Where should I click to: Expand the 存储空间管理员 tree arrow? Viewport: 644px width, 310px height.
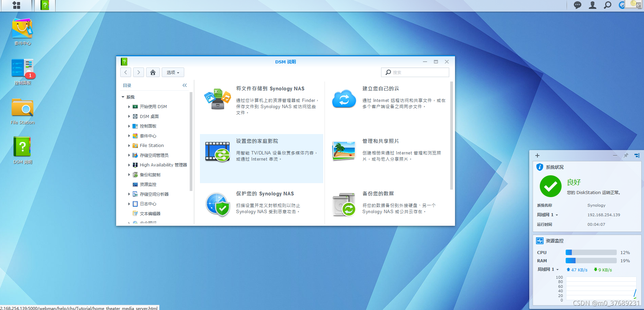pyautogui.click(x=129, y=155)
